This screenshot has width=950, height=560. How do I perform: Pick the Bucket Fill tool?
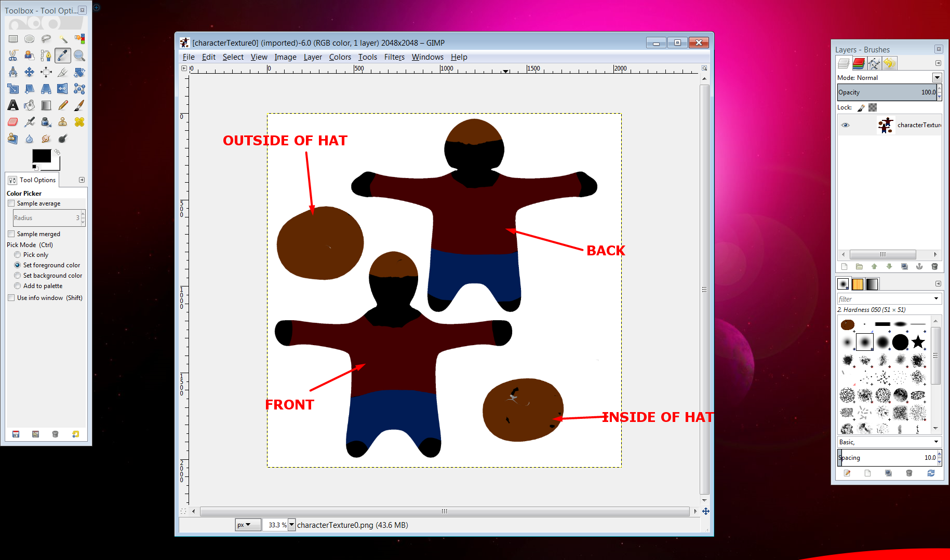click(x=30, y=105)
